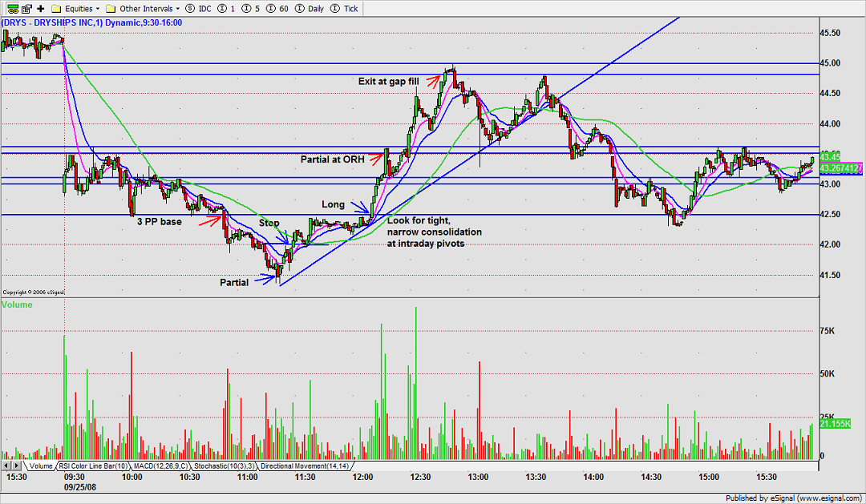The height and width of the screenshot is (504, 866).
Task: Click the tab scroll left arrow
Action: [x=6, y=466]
